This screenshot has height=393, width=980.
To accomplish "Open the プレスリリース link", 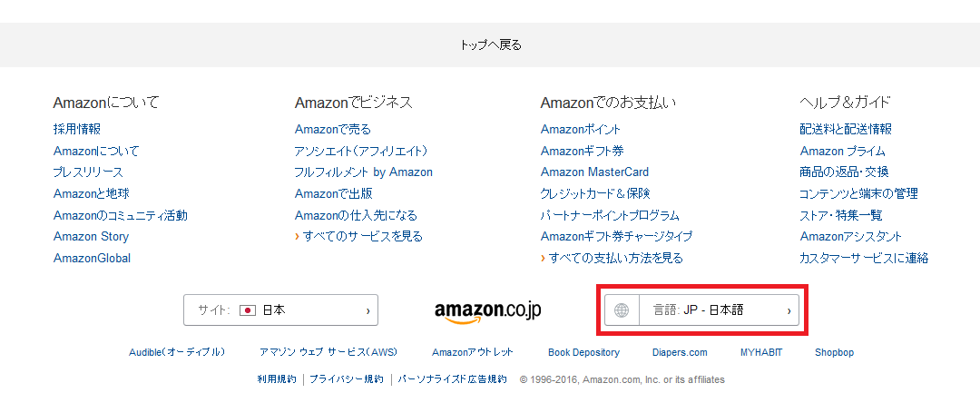I will click(88, 172).
